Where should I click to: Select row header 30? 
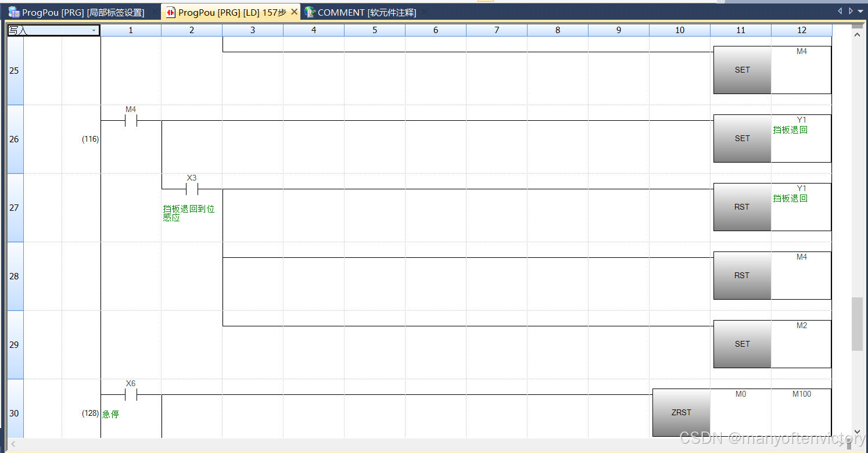[x=15, y=409]
